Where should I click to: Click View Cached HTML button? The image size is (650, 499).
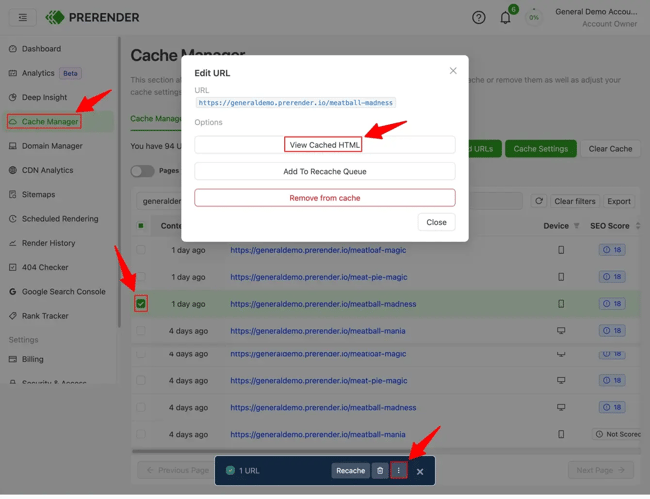point(325,145)
